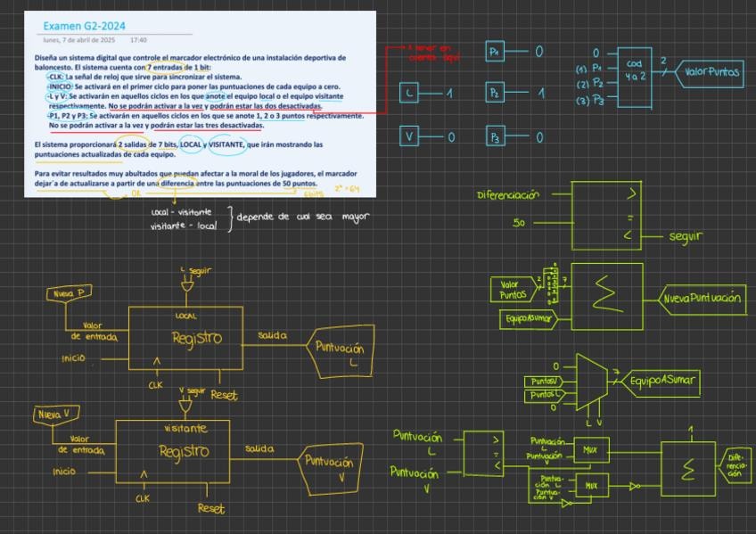Click the page date 'lunes, 7 de abril de 2025'
The image size is (756, 534).
coord(80,40)
